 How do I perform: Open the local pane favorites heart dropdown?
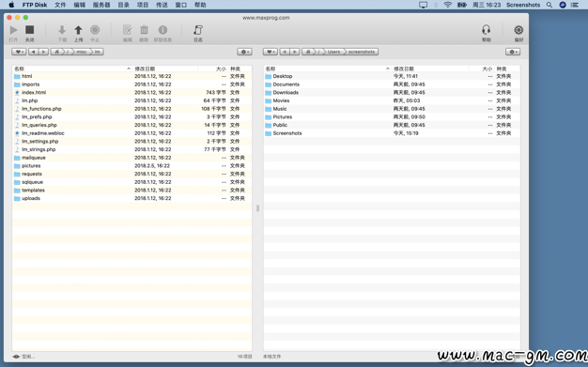271,52
